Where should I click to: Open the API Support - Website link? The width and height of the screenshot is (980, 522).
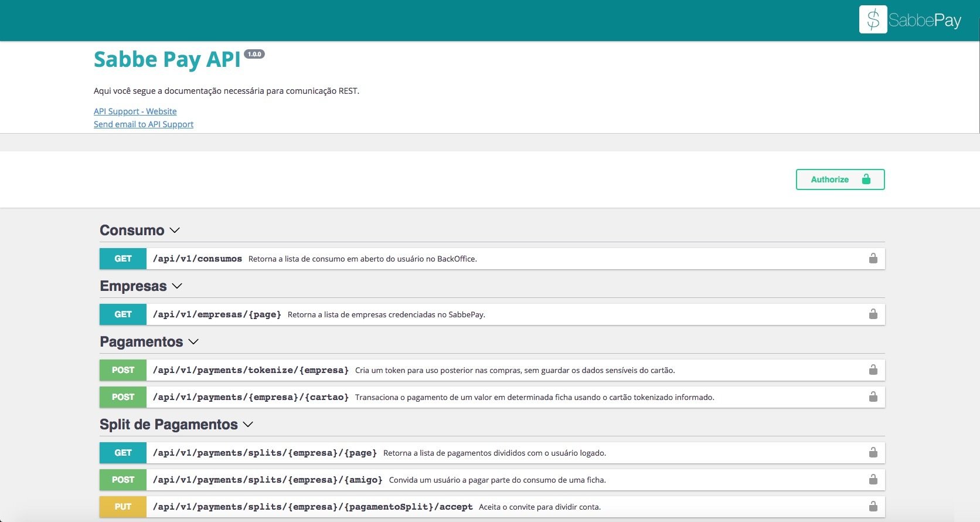click(x=135, y=111)
